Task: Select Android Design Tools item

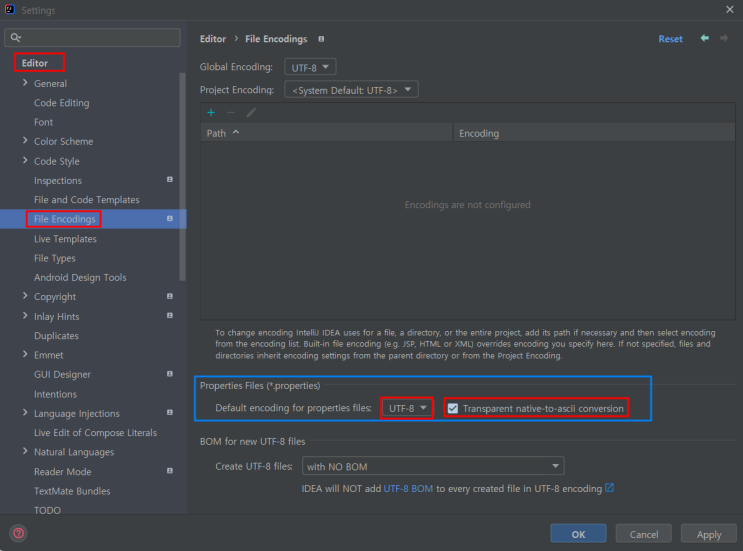Action: [80, 278]
